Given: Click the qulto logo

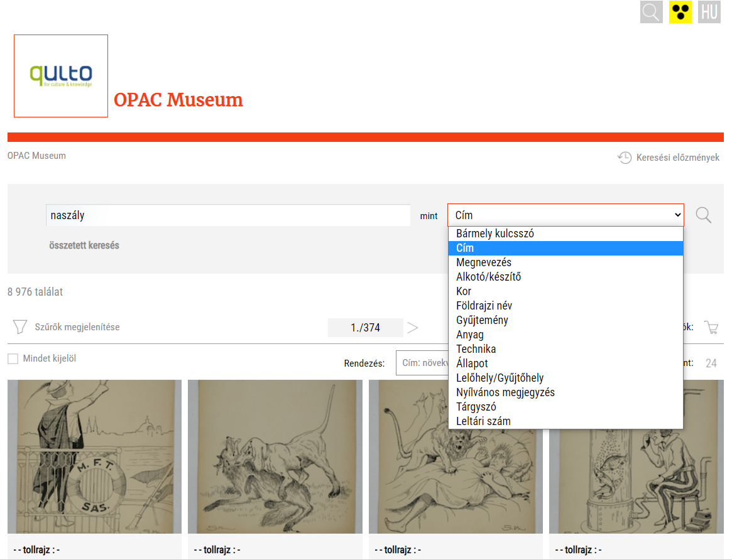Looking at the screenshot, I should pos(61,76).
